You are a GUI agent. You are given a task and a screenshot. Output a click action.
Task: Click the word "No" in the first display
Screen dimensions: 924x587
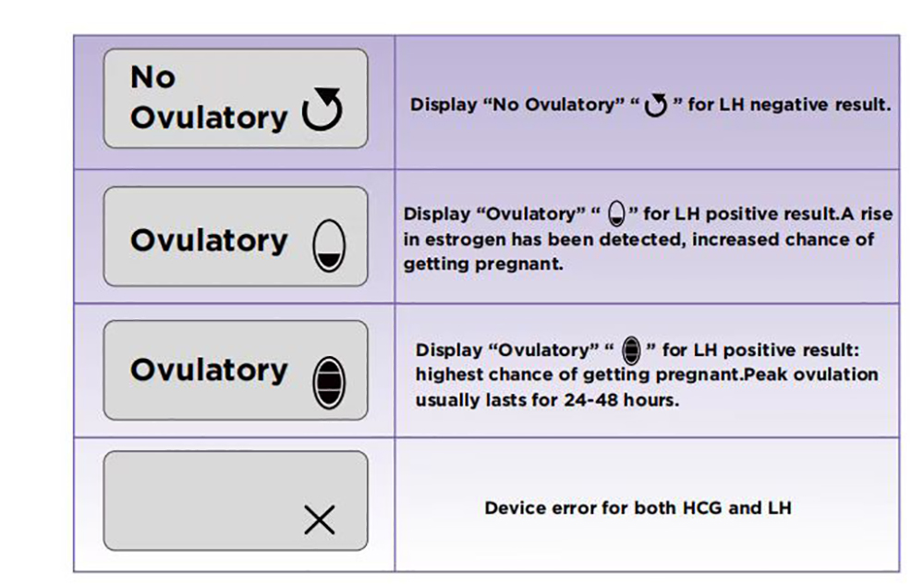click(x=153, y=77)
